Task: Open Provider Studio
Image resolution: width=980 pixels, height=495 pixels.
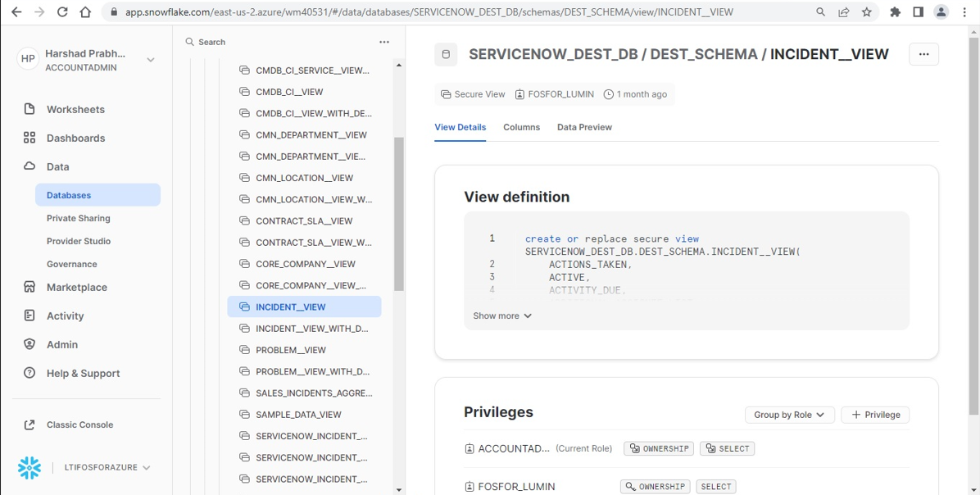Action: coord(78,241)
